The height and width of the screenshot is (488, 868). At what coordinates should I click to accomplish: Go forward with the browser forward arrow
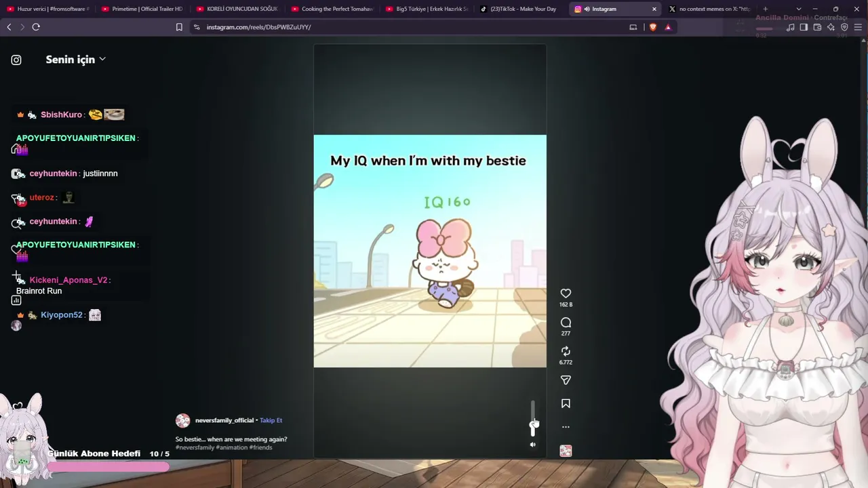pos(22,27)
